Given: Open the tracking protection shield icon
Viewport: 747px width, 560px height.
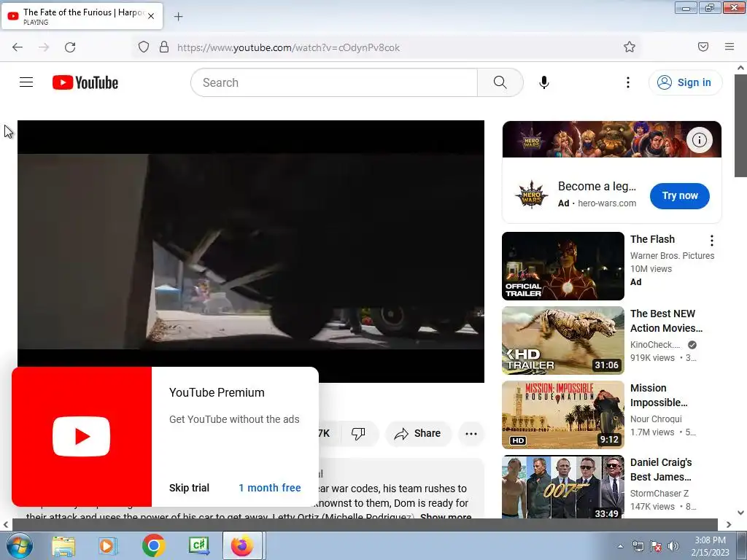Looking at the screenshot, I should tap(144, 47).
